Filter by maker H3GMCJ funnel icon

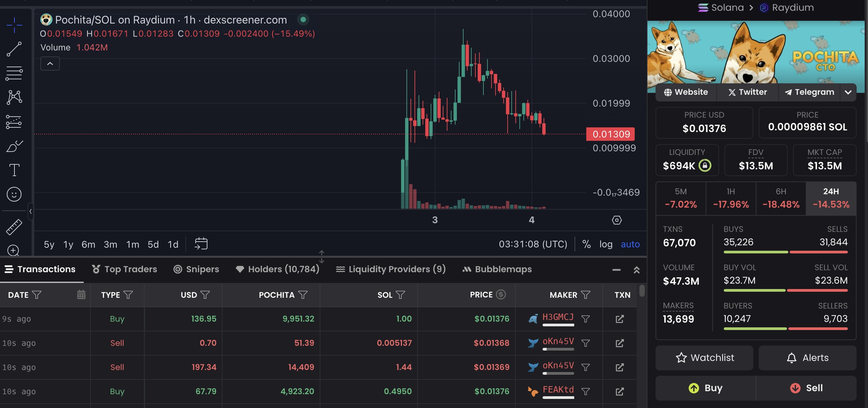click(x=586, y=319)
